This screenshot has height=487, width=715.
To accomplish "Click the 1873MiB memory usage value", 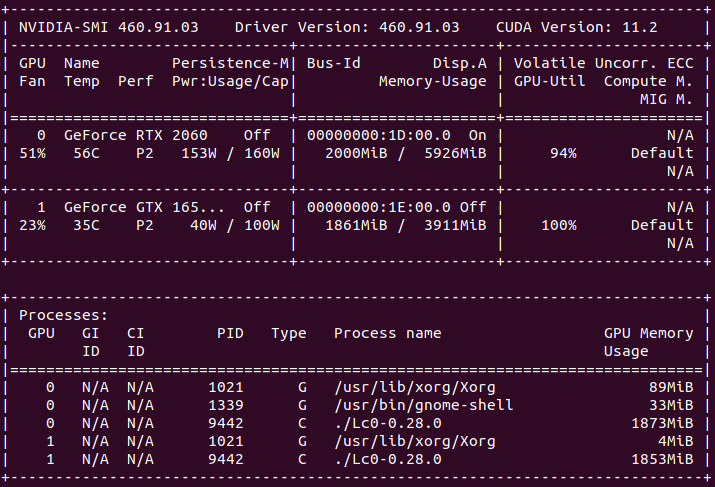I will [x=662, y=423].
